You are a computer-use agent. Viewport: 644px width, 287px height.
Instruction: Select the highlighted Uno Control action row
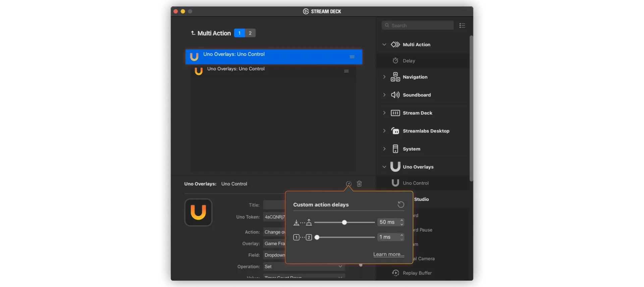(274, 57)
